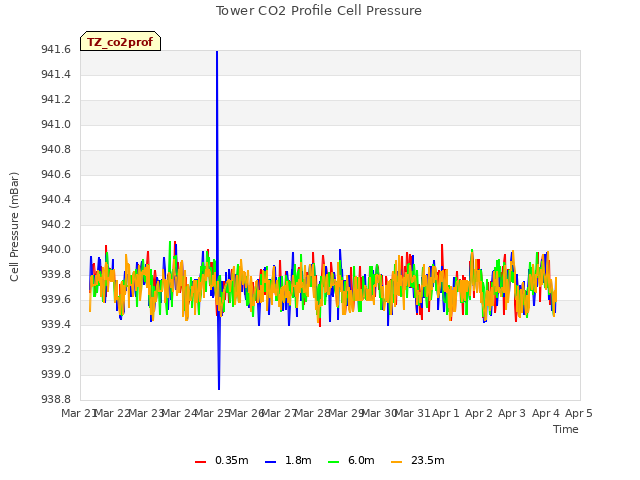Click the Mar 31 x-axis date label

pyautogui.click(x=413, y=413)
